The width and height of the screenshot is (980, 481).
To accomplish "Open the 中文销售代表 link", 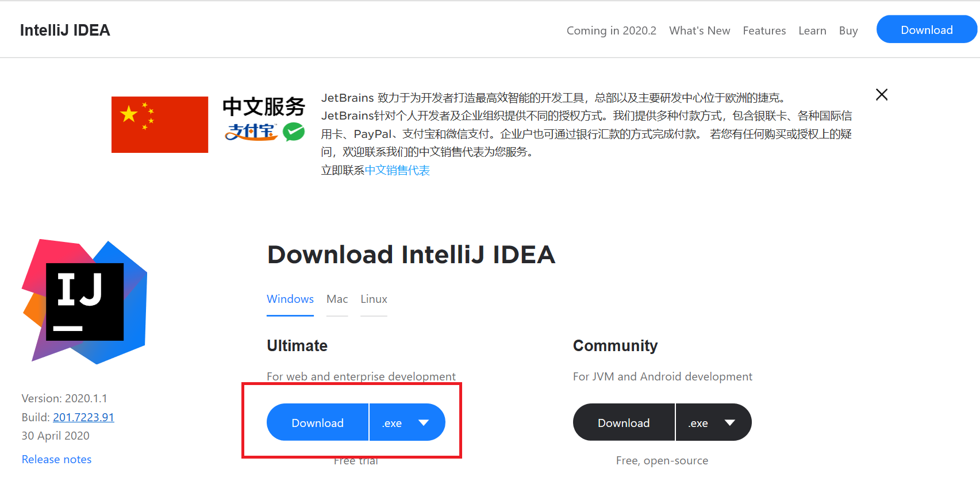I will point(397,170).
